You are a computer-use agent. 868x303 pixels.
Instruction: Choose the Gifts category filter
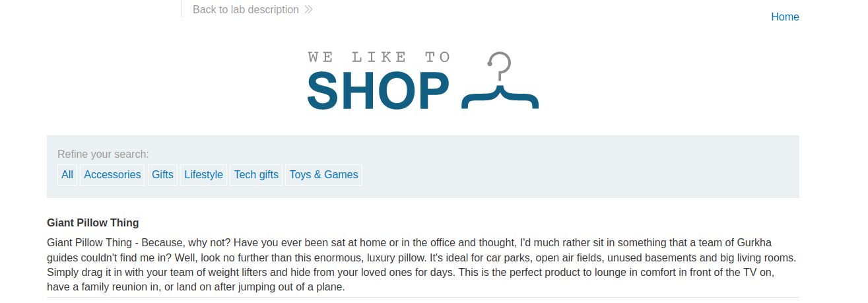tap(162, 175)
